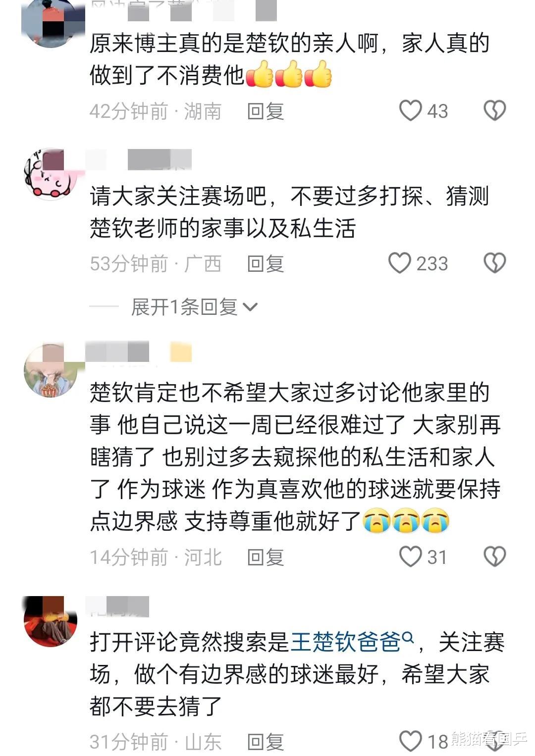
Task: Like the Hebei comment with 31 likes
Action: (411, 556)
